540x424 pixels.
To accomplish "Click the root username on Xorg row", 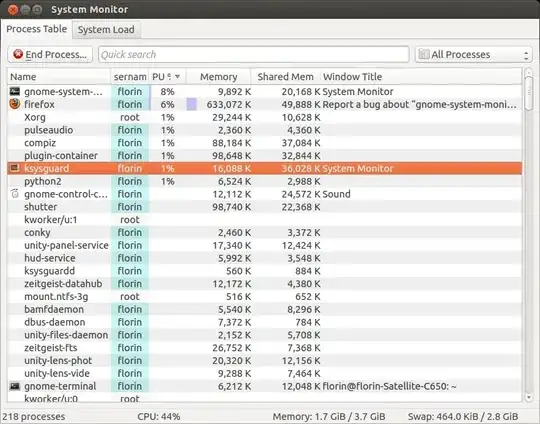I will [130, 117].
